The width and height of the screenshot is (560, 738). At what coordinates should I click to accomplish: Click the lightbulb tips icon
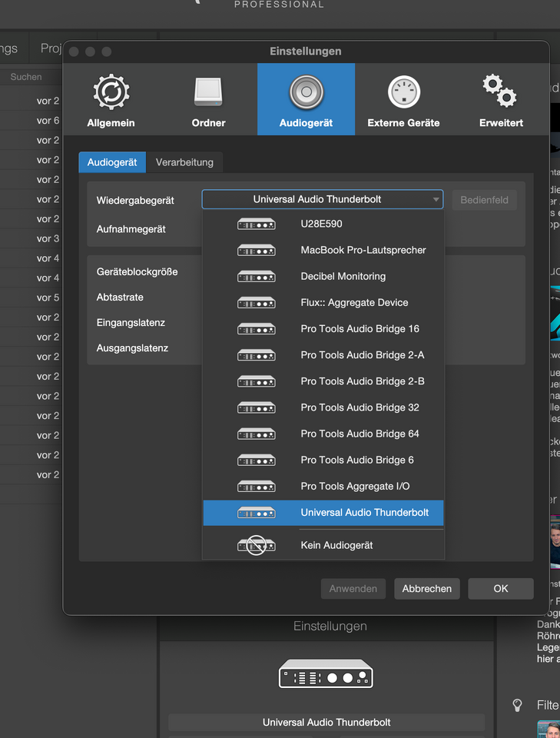(x=517, y=705)
